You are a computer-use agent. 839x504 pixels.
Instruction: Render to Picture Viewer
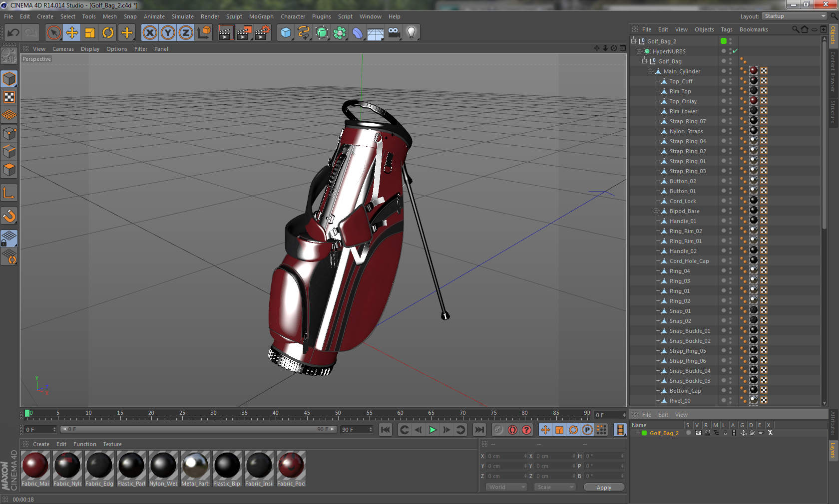point(244,33)
